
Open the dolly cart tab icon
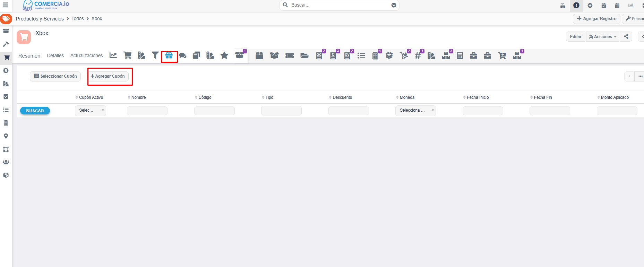point(404,55)
